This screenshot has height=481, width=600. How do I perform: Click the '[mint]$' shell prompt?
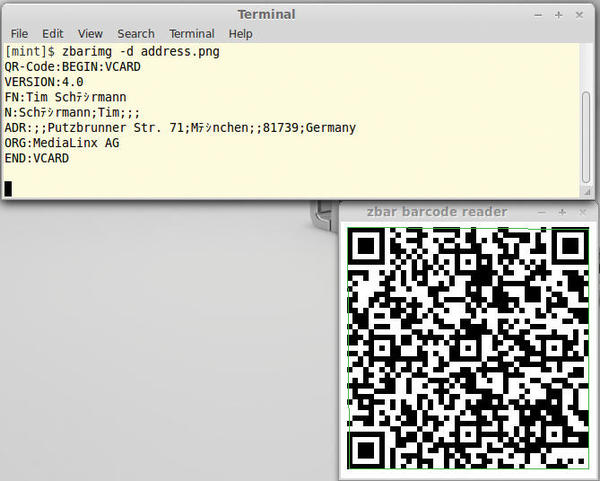coord(30,51)
